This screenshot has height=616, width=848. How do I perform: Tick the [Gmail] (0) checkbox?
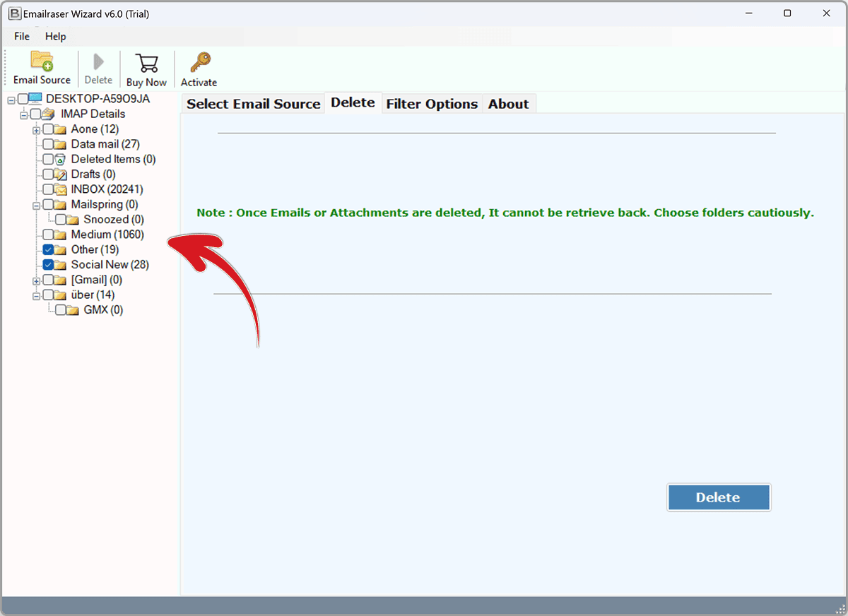[48, 280]
